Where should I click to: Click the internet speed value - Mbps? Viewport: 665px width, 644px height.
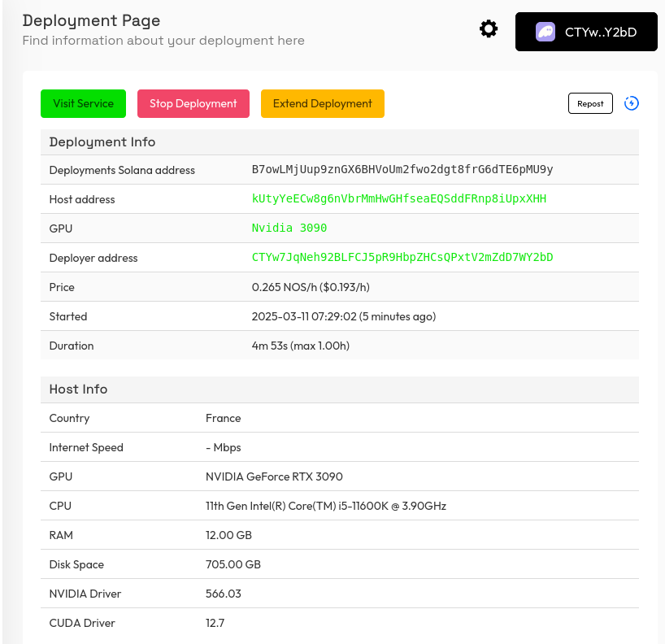[x=223, y=447]
